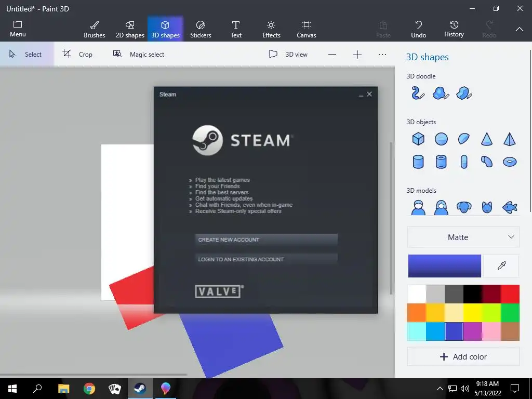Pick the tube 3D object
The width and height of the screenshot is (532, 399).
point(441,162)
